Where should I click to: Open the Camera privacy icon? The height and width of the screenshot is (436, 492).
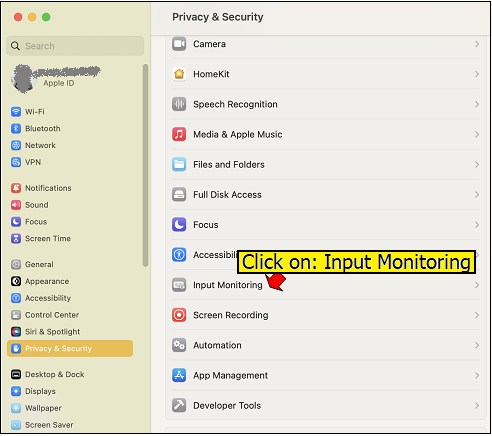click(179, 44)
